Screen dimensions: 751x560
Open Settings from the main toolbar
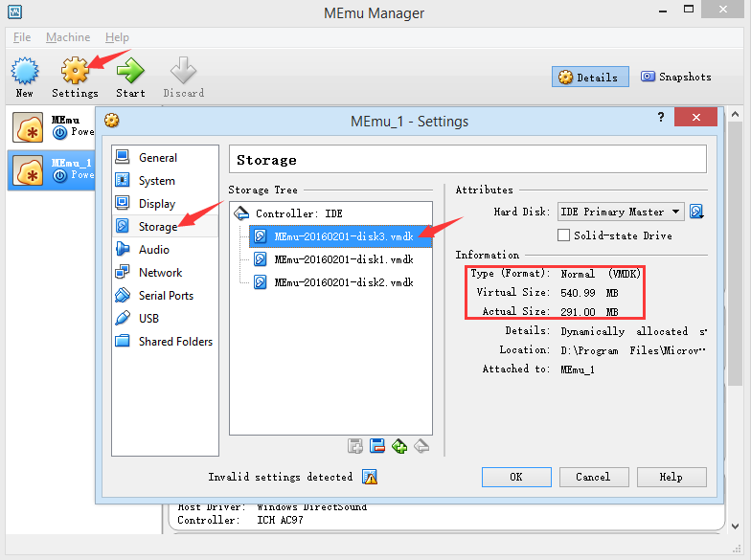click(x=75, y=76)
